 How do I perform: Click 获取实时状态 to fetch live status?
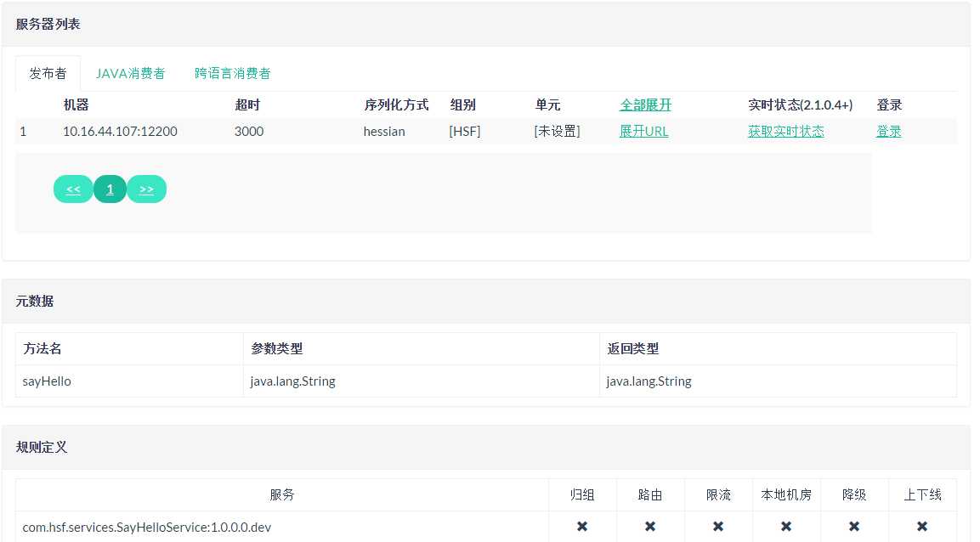click(x=786, y=131)
